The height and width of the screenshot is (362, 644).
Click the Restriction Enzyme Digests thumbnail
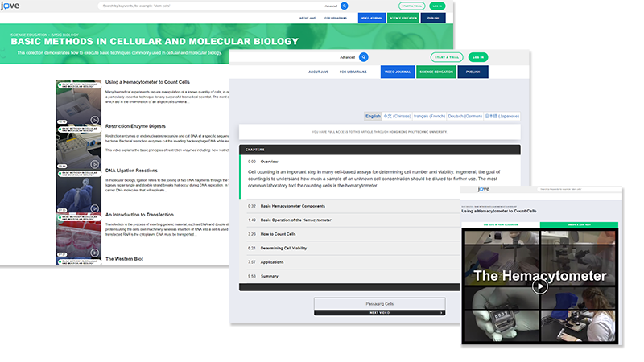[x=78, y=146]
